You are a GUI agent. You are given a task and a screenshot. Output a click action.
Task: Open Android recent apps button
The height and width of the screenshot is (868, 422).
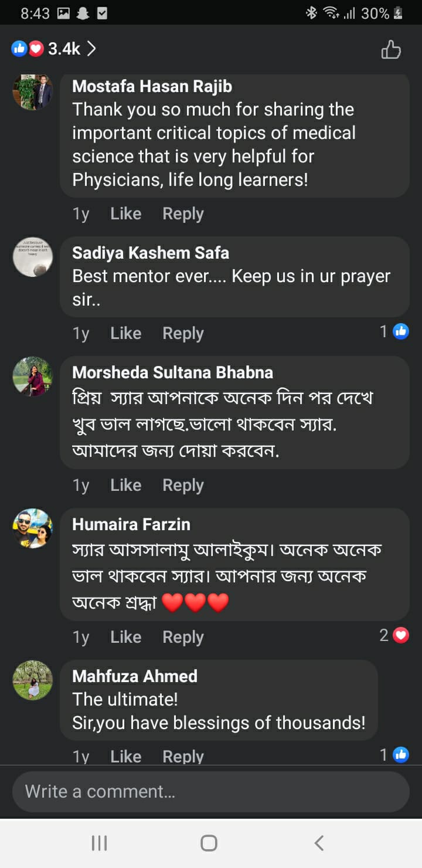(x=100, y=843)
